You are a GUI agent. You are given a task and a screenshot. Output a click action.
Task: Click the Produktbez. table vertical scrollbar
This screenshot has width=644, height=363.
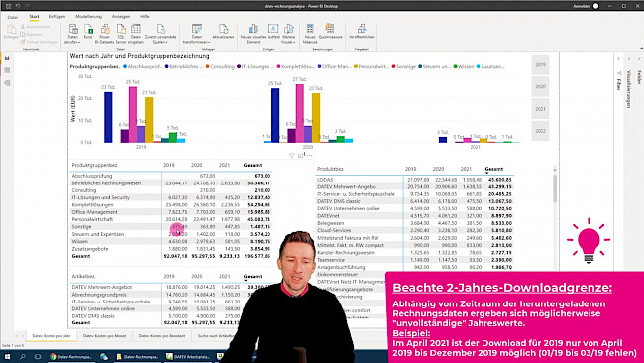[x=555, y=188]
